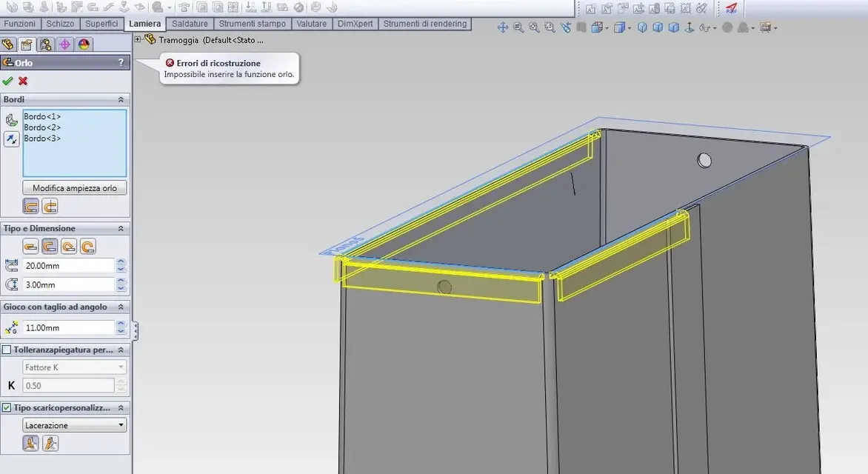The image size is (868, 474).
Task: Click the pan view arrows icon
Action: coord(503,27)
